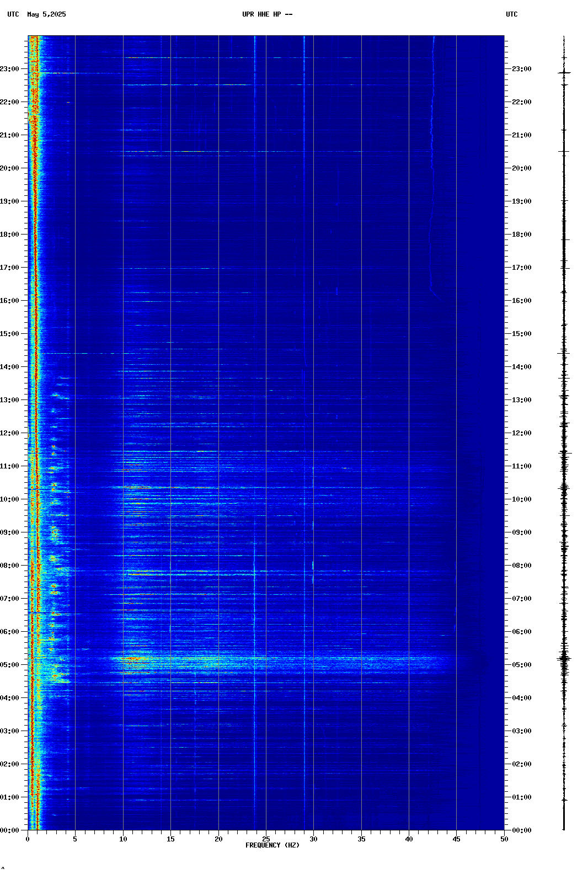This screenshot has width=588, height=874.
Task: Click the 12:00 label on the right time axis
Action: 522,433
